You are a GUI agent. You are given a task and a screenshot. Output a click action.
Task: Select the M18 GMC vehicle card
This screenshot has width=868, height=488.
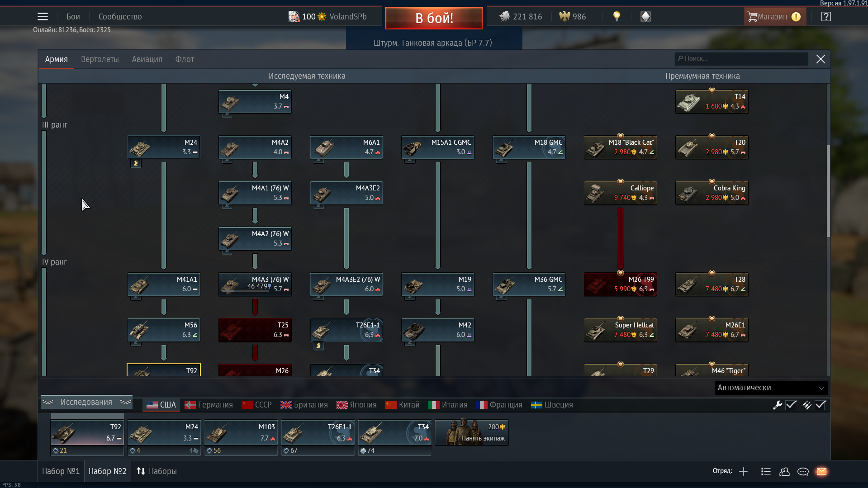coord(529,147)
